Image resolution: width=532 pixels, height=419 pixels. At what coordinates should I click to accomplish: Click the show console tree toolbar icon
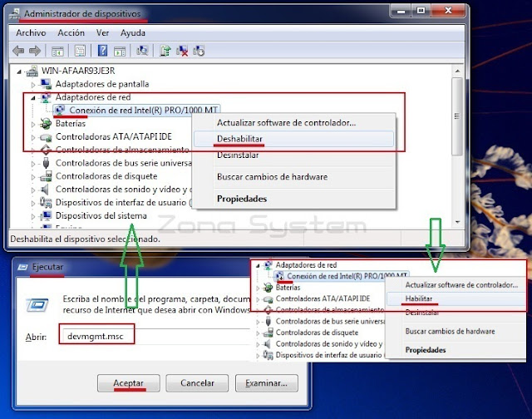57,52
